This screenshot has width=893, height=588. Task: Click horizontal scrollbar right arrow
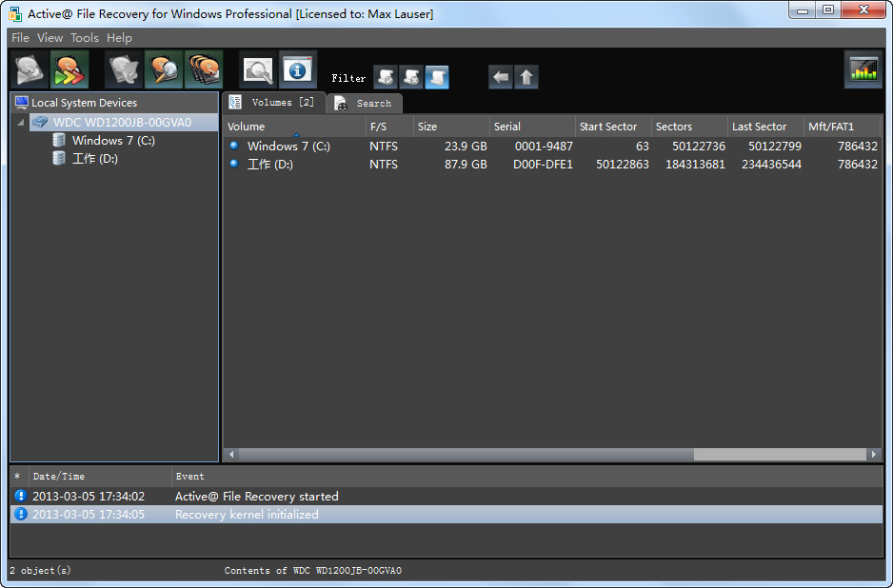(x=874, y=454)
